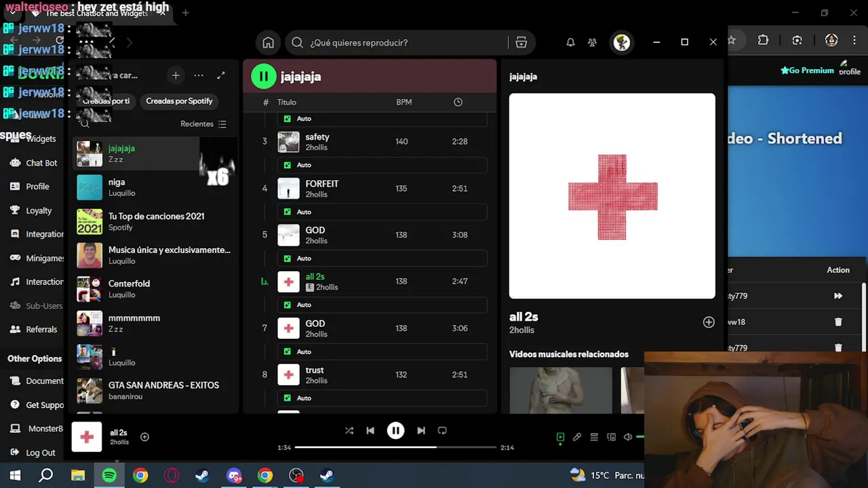Sort tracks by BPM column header
Screen dimensions: 868x488
point(403,102)
